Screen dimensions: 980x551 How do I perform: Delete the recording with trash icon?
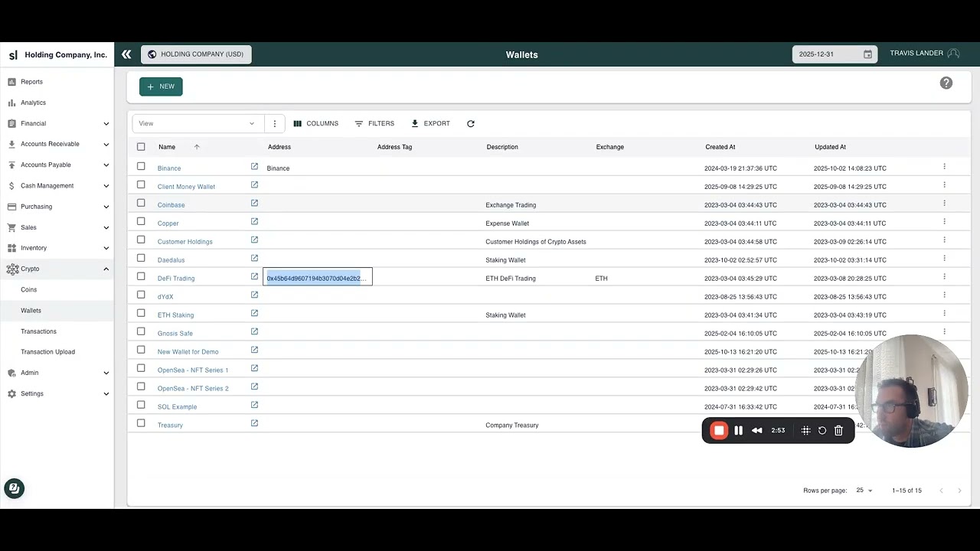point(838,431)
